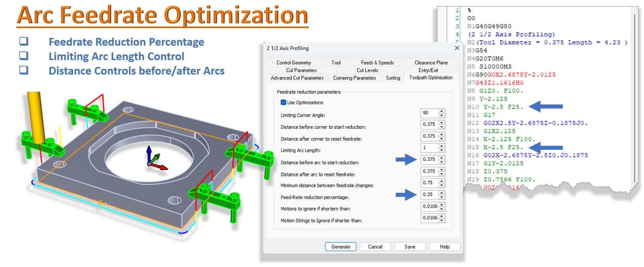Screen dimensions: 644x267
Task: Click the G-code editor vertical scrollbar
Action: click(x=634, y=97)
